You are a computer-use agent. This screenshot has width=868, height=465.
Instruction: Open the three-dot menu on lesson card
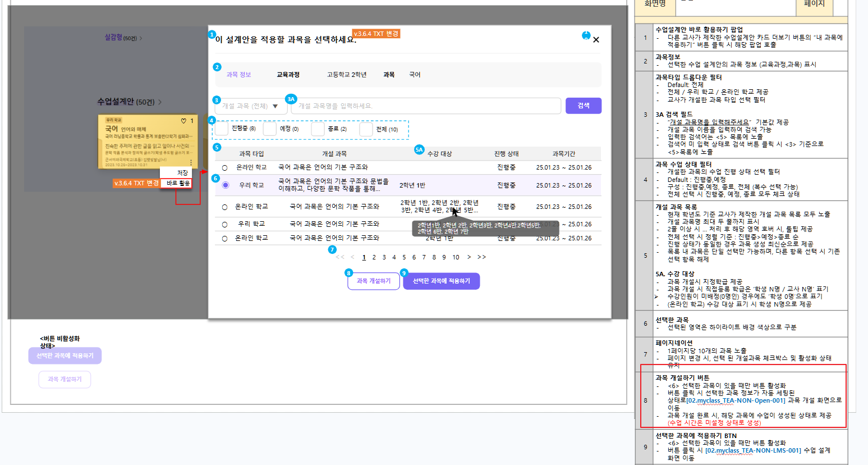click(191, 162)
